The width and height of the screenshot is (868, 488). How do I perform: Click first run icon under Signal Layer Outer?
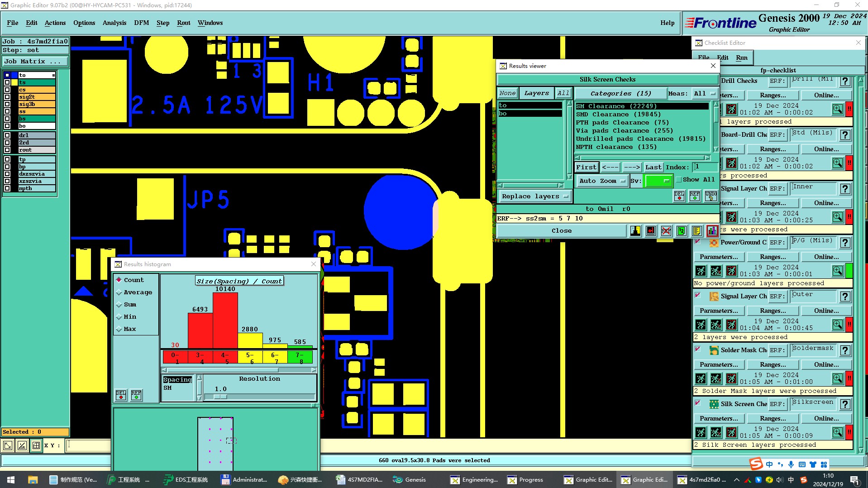701,325
